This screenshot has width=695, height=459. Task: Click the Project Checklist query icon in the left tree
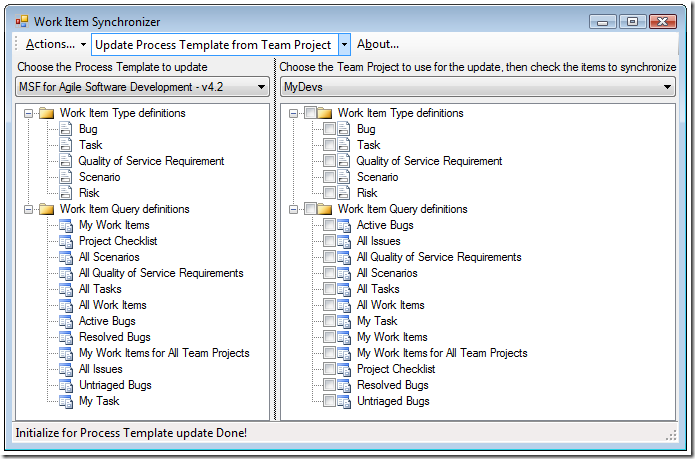(66, 241)
